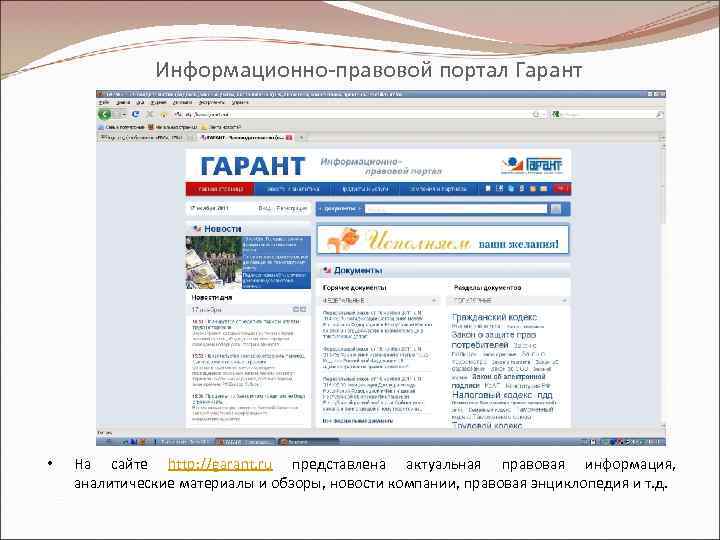
Task: Click the 'Закон об электронной подписи' tag
Action: coord(498,381)
